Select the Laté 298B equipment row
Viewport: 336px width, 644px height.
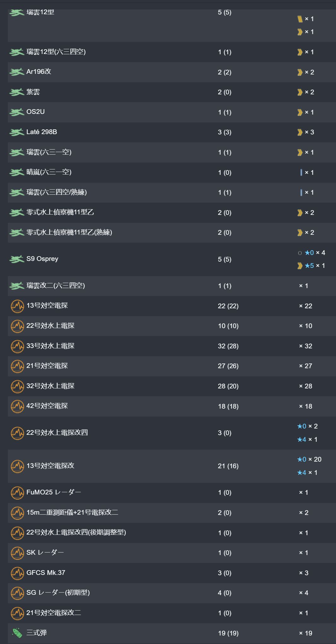pyautogui.click(x=172, y=132)
